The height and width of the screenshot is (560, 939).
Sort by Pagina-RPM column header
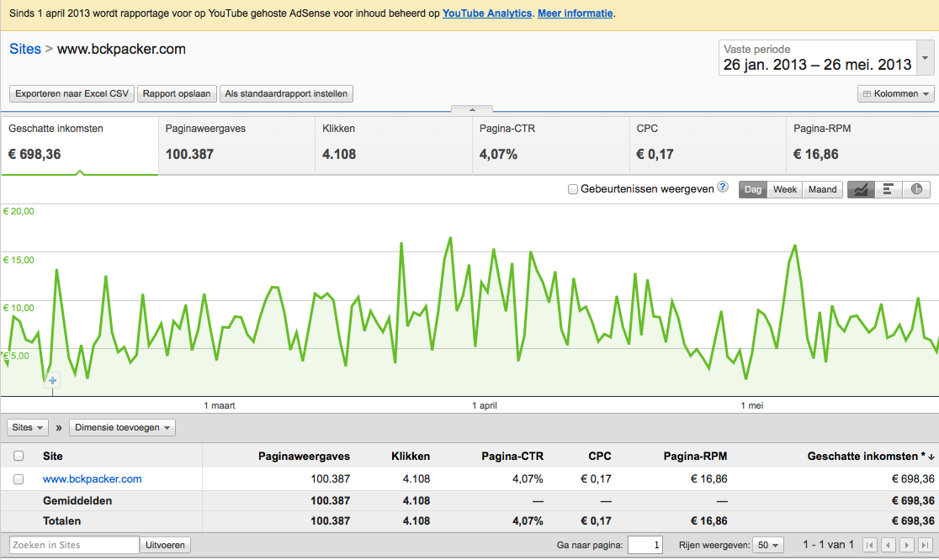pyautogui.click(x=695, y=457)
